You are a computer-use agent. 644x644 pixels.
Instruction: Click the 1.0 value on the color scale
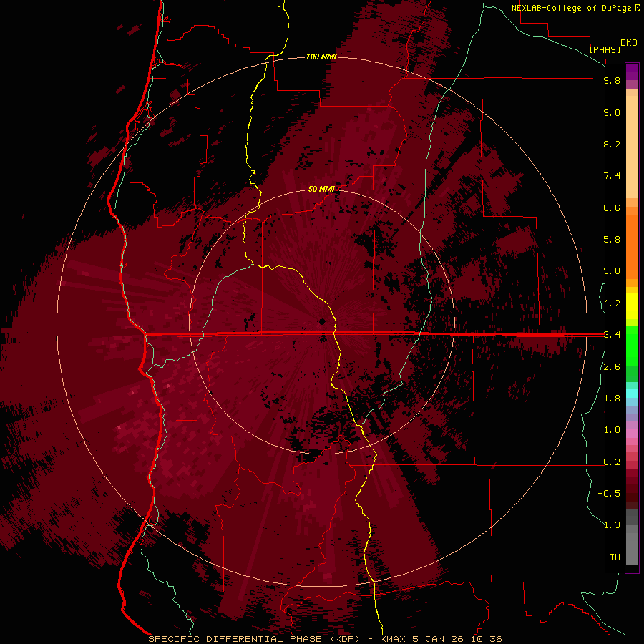(x=612, y=430)
